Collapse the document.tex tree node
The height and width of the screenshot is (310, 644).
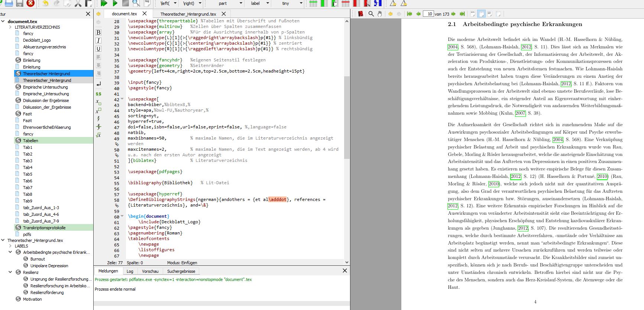3,21
